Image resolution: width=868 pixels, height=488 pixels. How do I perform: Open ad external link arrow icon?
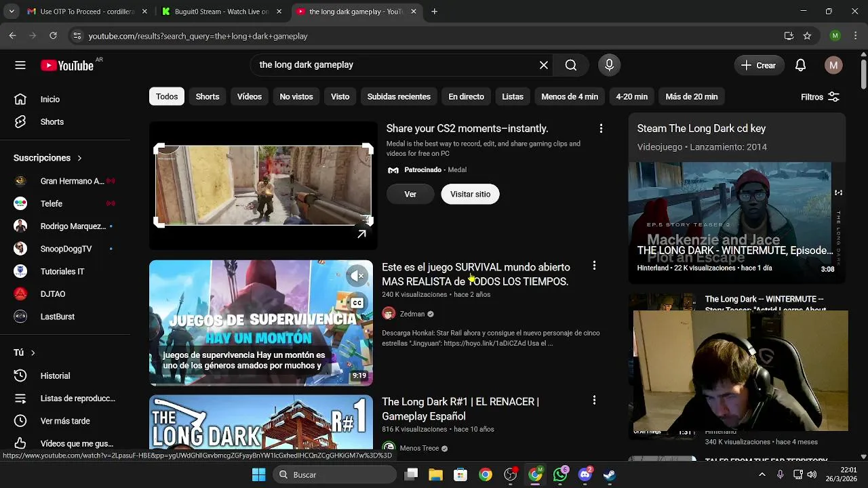click(x=362, y=234)
